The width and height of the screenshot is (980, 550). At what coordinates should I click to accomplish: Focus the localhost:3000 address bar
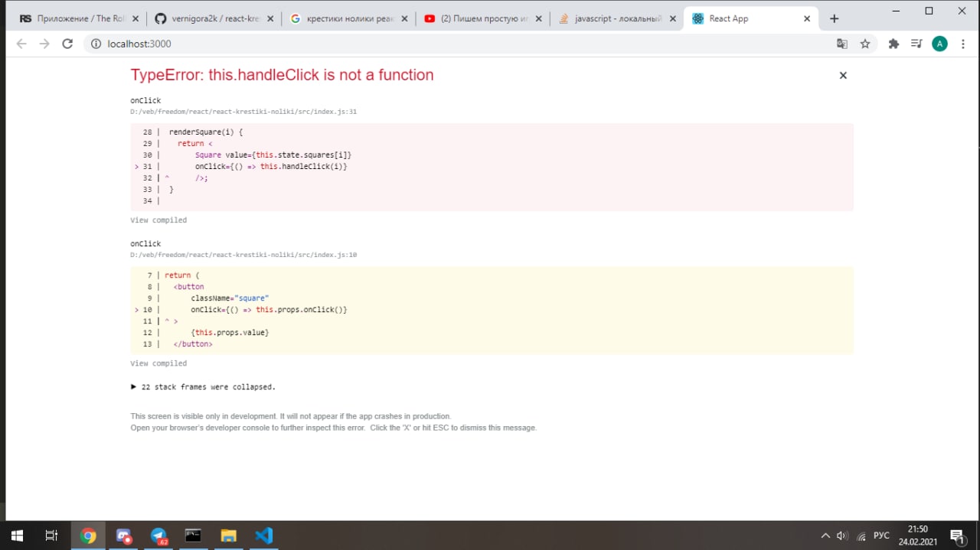coord(459,44)
